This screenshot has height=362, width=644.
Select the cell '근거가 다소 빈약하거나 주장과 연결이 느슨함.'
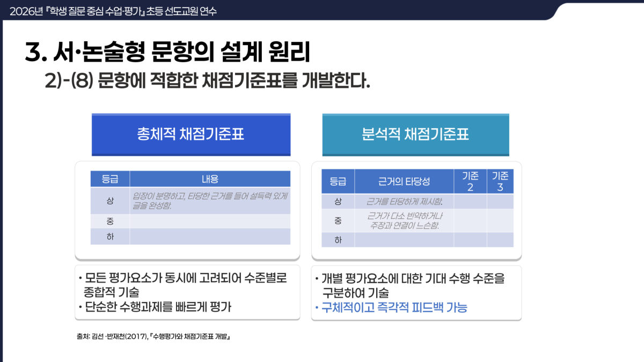[404, 220]
